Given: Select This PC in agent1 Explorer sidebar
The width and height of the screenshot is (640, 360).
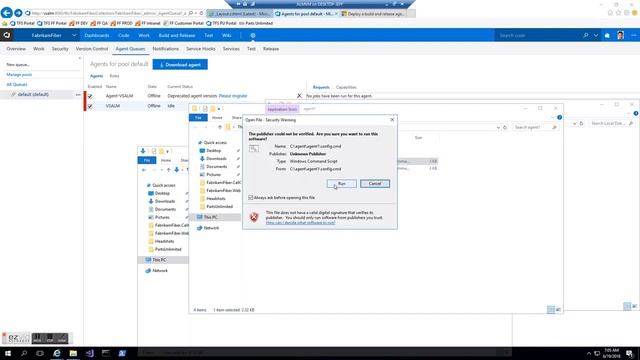Looking at the screenshot, I should tap(211, 217).
